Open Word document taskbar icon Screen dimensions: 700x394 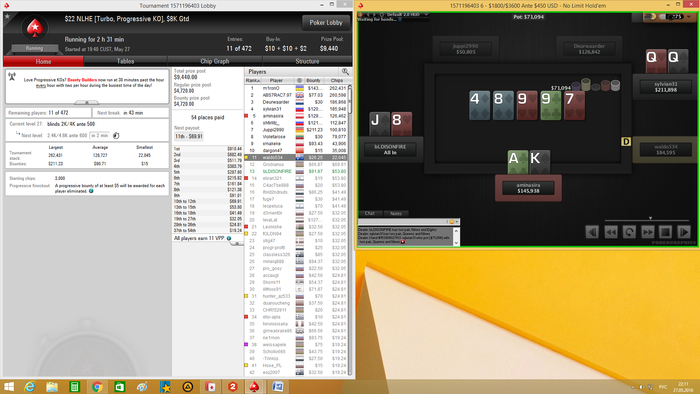coord(277,387)
